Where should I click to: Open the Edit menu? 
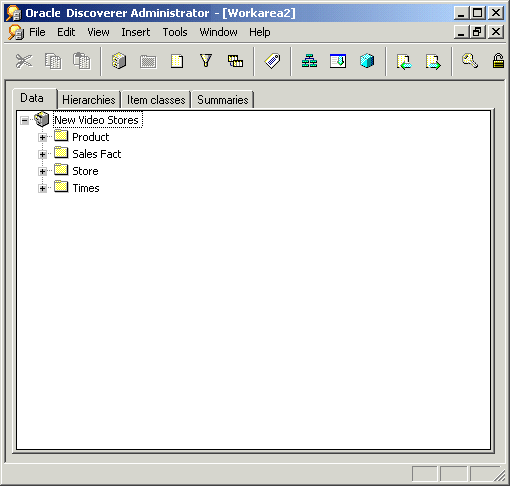point(66,32)
